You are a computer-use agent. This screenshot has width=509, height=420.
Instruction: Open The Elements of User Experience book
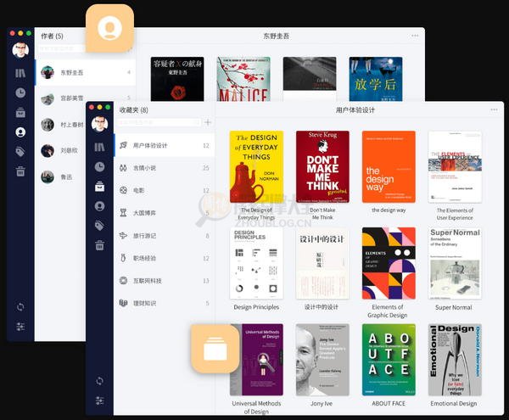[x=455, y=167]
